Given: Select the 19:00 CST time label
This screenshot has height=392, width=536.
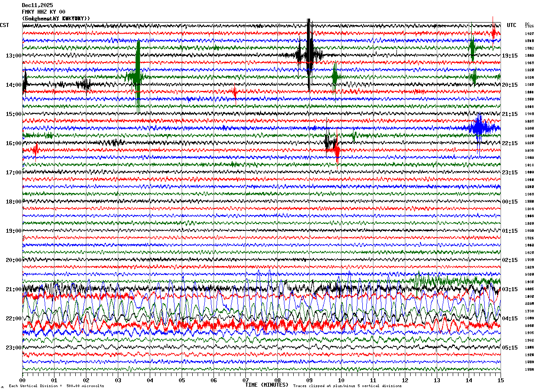Looking at the screenshot, I should (14, 231).
